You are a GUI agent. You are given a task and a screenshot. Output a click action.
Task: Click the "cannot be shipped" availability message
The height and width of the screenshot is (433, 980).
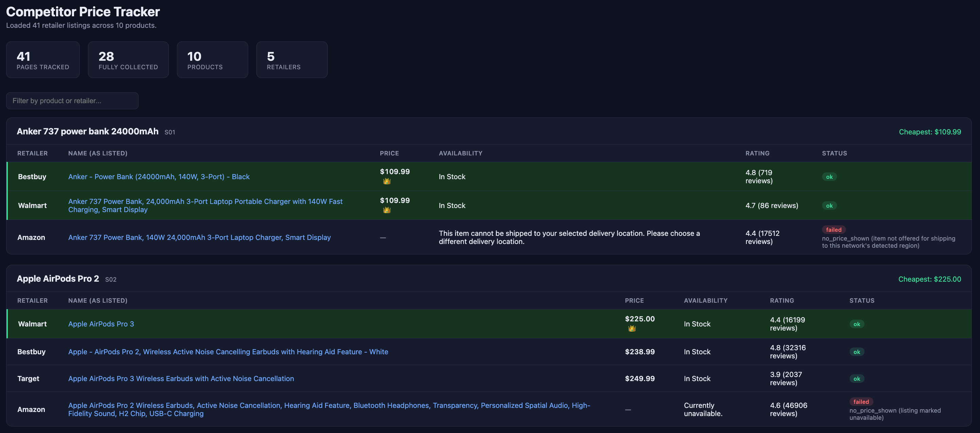pos(569,238)
